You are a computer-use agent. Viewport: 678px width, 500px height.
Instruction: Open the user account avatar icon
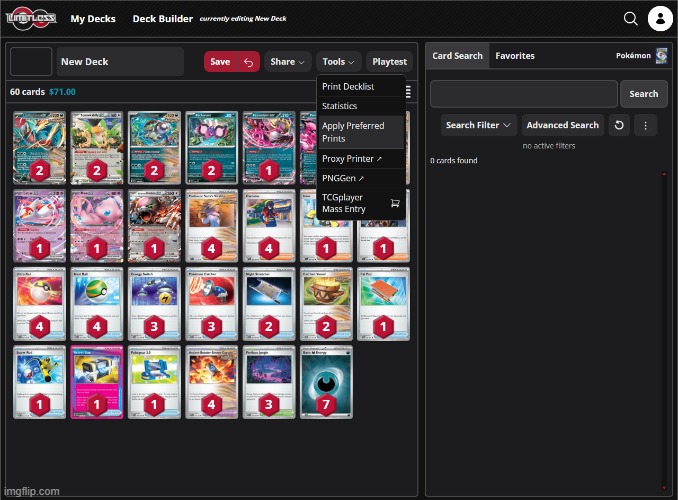point(660,19)
